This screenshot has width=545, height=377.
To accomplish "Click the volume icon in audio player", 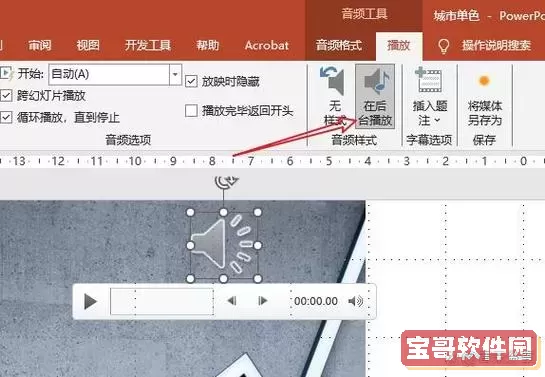I will 356,301.
